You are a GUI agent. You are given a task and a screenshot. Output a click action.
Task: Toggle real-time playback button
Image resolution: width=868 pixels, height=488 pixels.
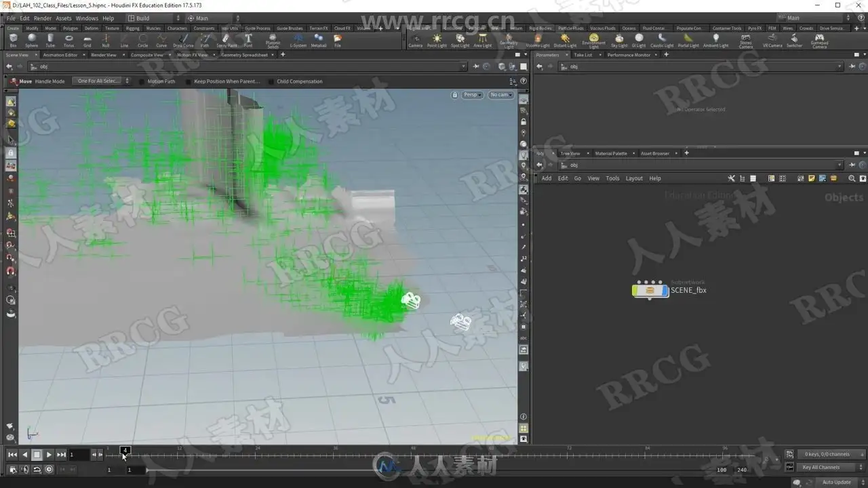click(49, 469)
